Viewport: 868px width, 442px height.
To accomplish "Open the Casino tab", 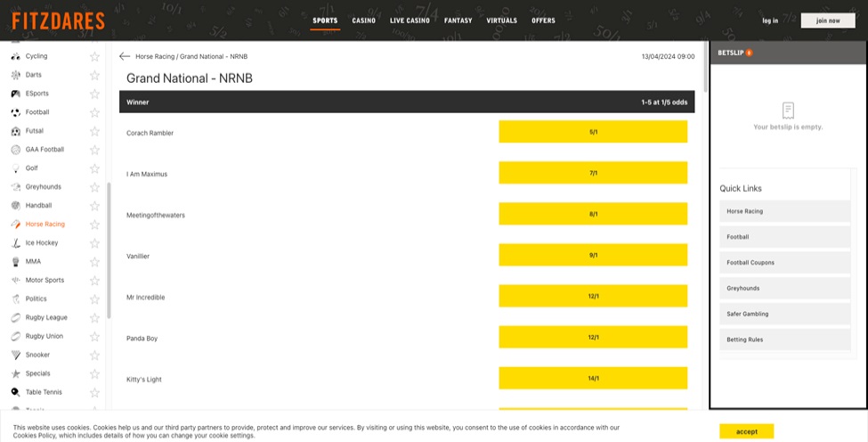I will point(363,20).
